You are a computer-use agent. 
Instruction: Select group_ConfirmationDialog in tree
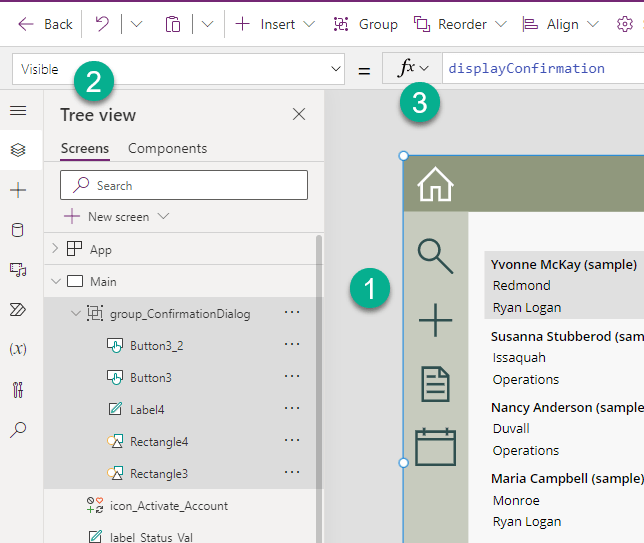(x=180, y=314)
